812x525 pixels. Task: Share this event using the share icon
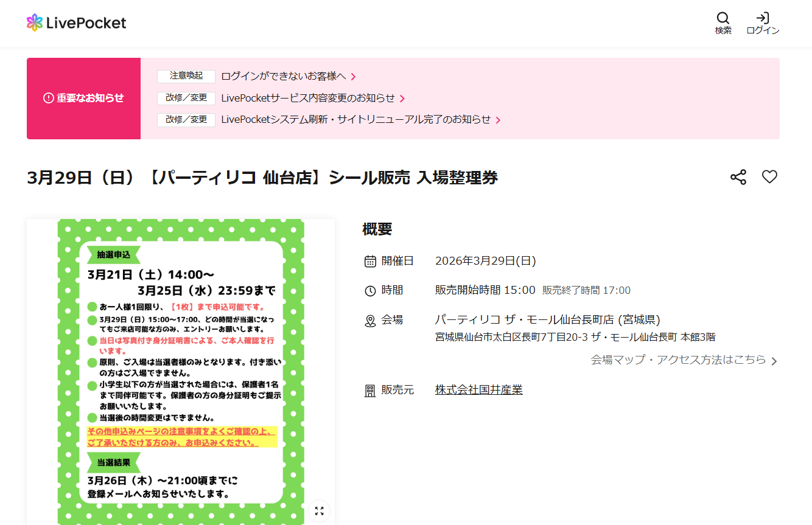pyautogui.click(x=738, y=177)
